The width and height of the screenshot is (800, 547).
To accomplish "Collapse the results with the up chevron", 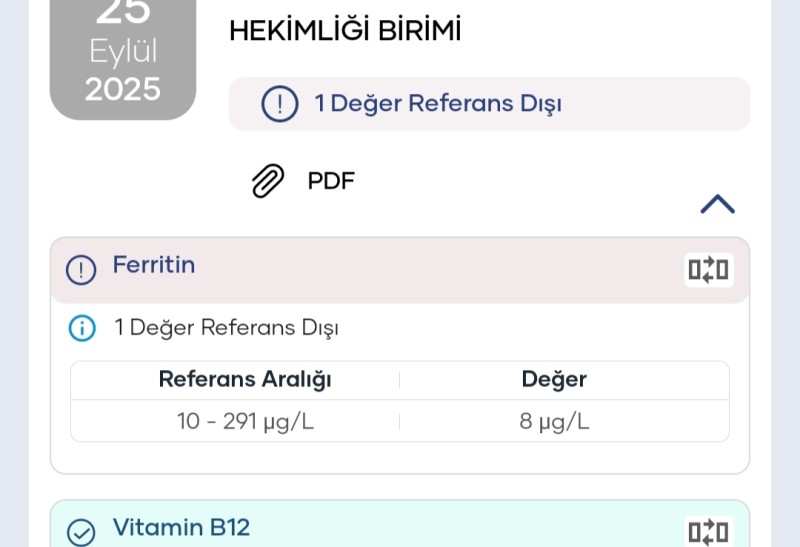I will [x=717, y=204].
